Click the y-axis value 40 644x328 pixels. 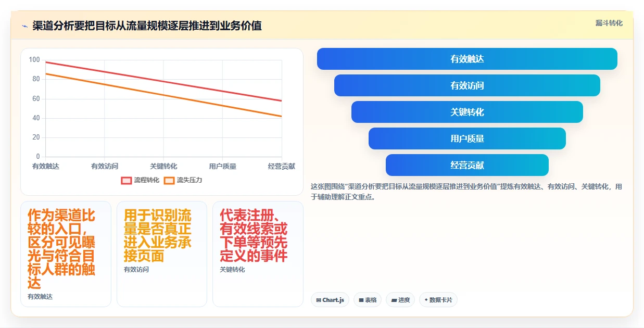pyautogui.click(x=36, y=118)
